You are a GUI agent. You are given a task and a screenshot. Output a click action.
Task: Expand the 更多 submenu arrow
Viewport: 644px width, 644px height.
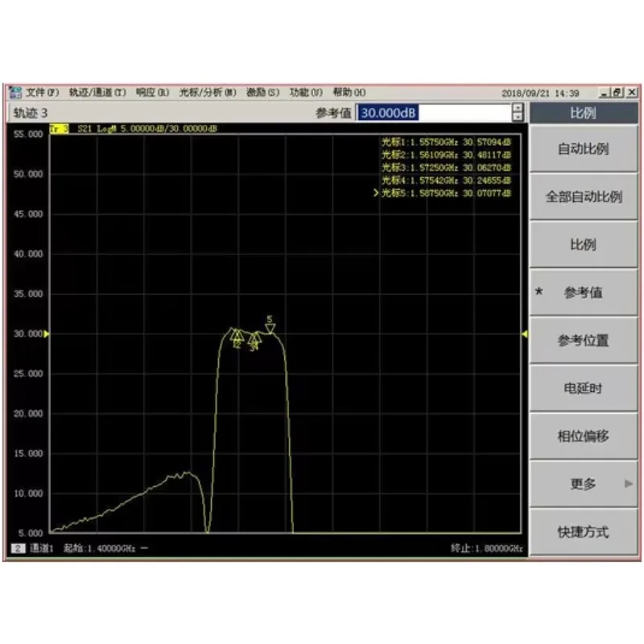pos(629,484)
